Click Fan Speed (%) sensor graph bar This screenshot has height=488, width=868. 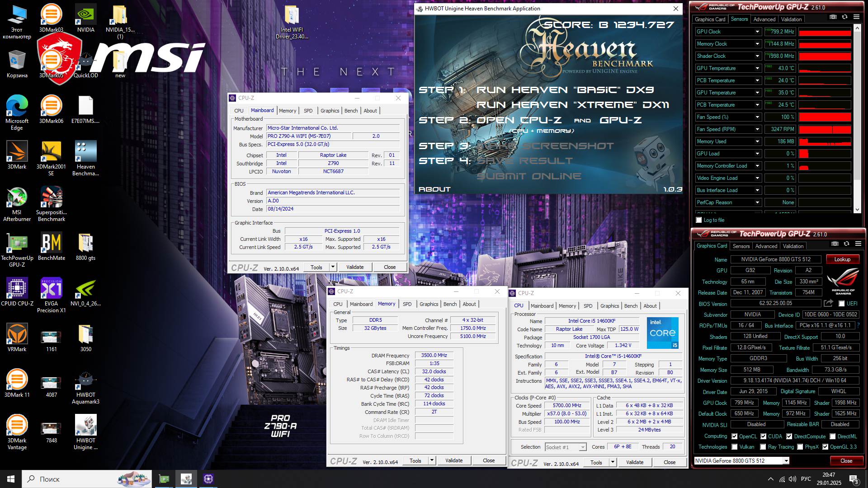coord(825,117)
